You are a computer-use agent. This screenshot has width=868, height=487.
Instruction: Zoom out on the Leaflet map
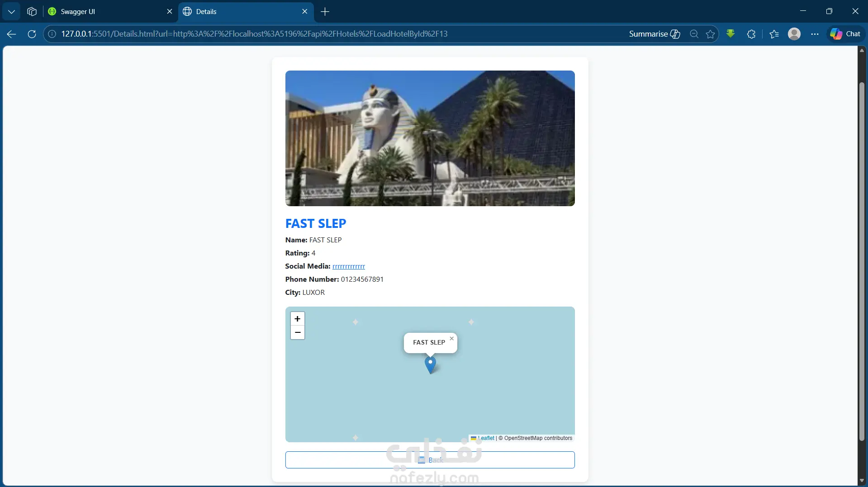(x=297, y=332)
